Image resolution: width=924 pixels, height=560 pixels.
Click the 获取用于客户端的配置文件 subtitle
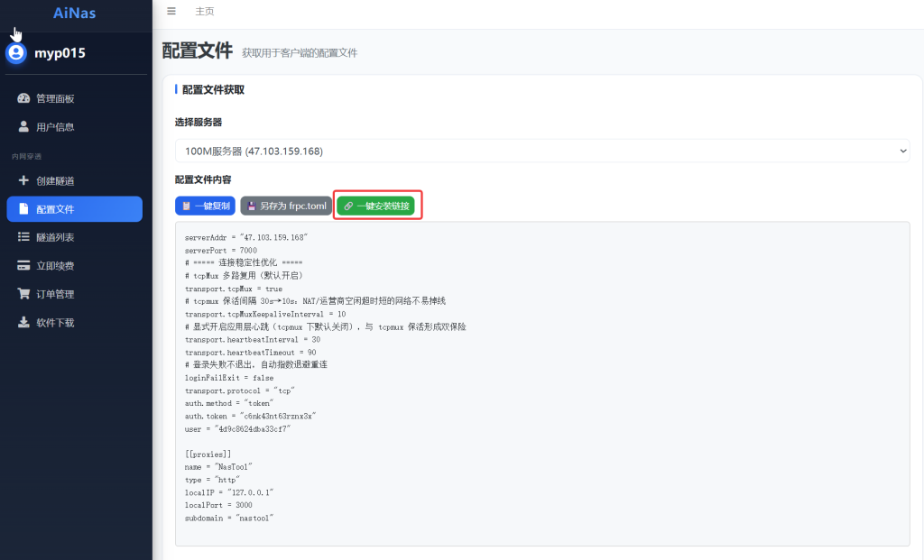click(x=300, y=53)
